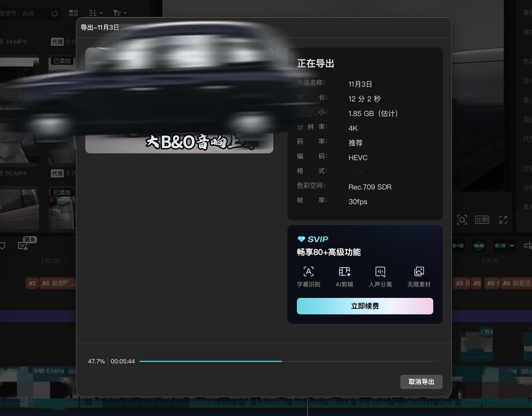The height and width of the screenshot is (416, 532).
Task: Select the 无限素材 unlimited assets icon
Action: coord(419,272)
